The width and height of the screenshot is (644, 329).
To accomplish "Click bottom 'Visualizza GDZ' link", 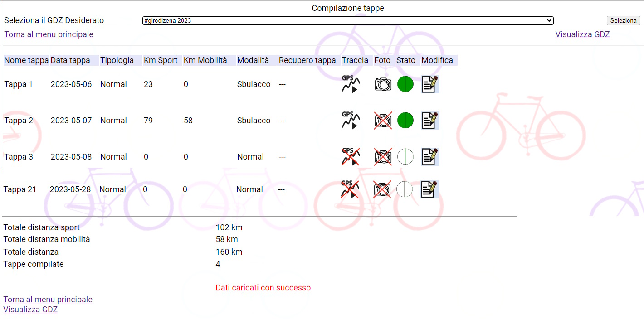I will pos(30,310).
